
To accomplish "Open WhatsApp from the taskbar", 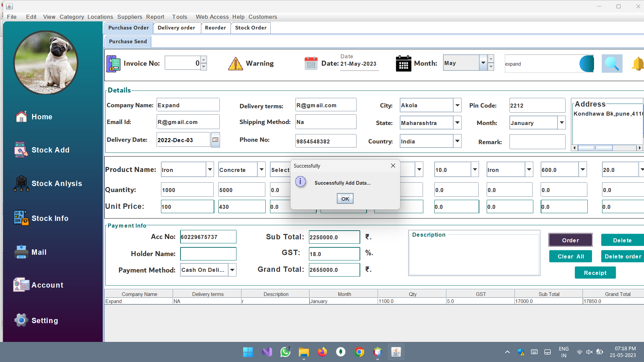I will (x=285, y=352).
